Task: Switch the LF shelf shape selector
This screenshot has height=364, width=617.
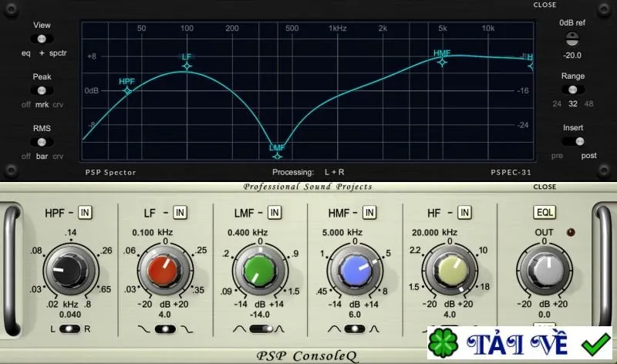Action: (x=165, y=329)
